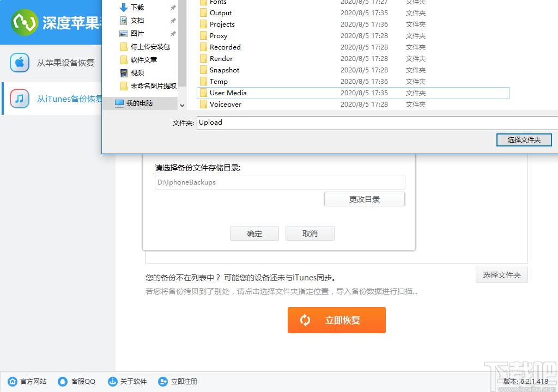Click the pin icon beside 下载
This screenshot has height=392, width=558.
point(173,8)
